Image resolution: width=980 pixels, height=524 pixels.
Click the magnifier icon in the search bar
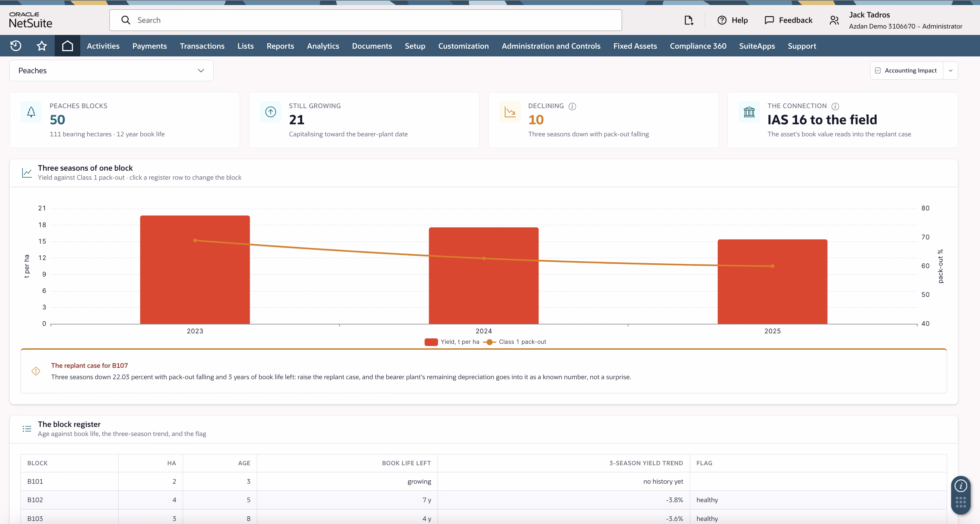tap(126, 20)
